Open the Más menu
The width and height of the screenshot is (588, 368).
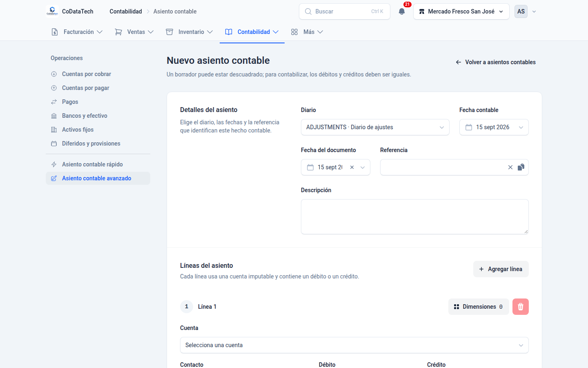307,32
